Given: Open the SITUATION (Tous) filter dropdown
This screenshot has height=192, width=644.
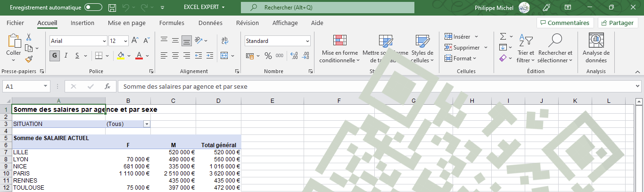Looking at the screenshot, I should tap(147, 124).
